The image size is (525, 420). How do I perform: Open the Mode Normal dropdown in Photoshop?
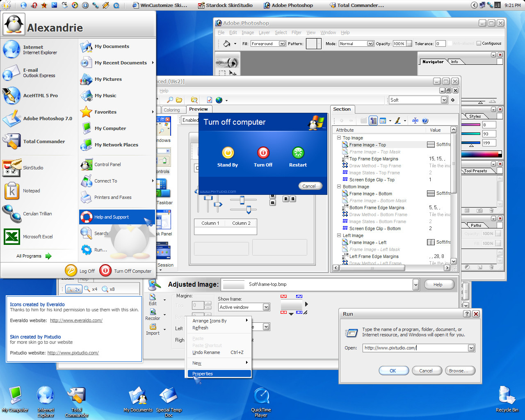370,43
